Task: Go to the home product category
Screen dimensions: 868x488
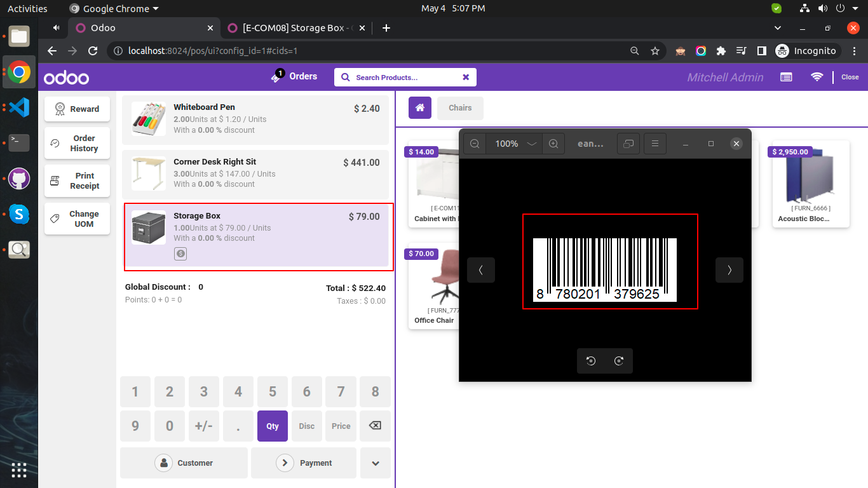Action: click(x=420, y=108)
